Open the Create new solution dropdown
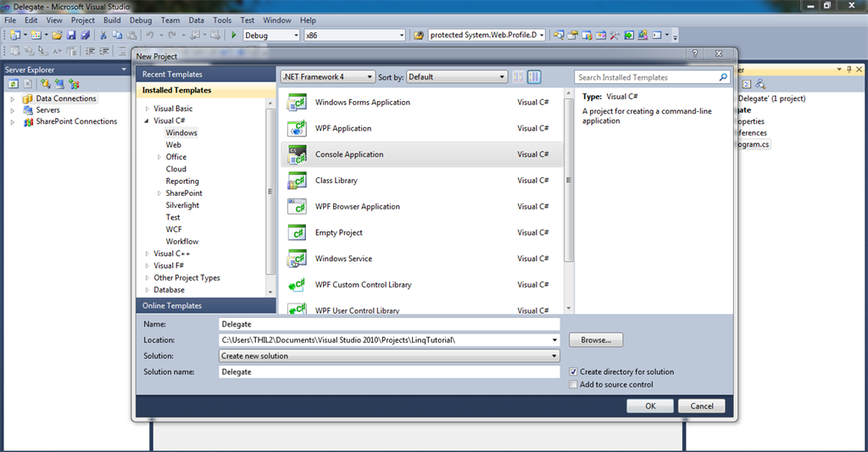 [x=389, y=355]
